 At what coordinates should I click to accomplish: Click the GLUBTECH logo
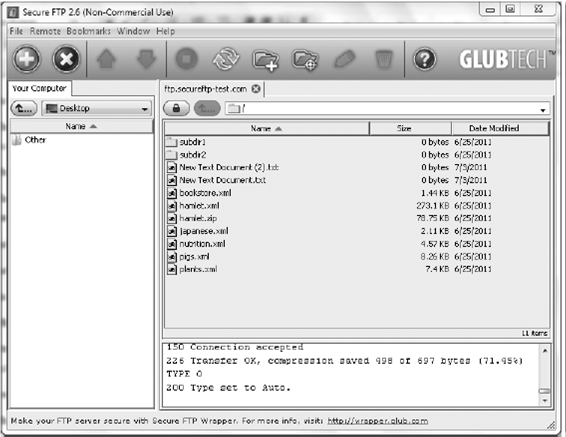click(507, 60)
